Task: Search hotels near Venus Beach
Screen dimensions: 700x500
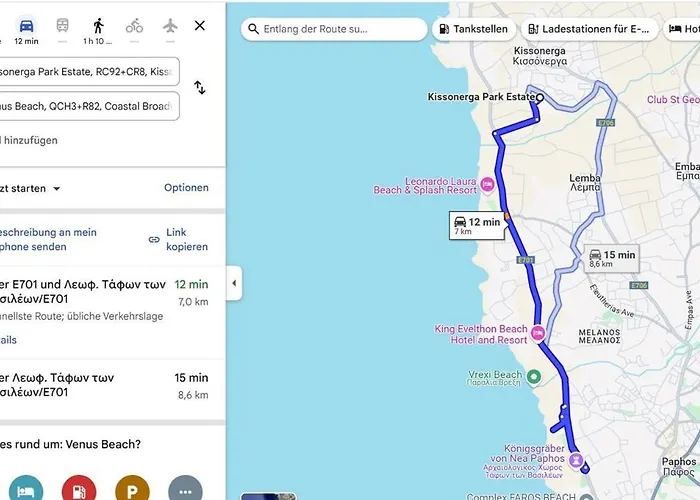Action: [26, 488]
